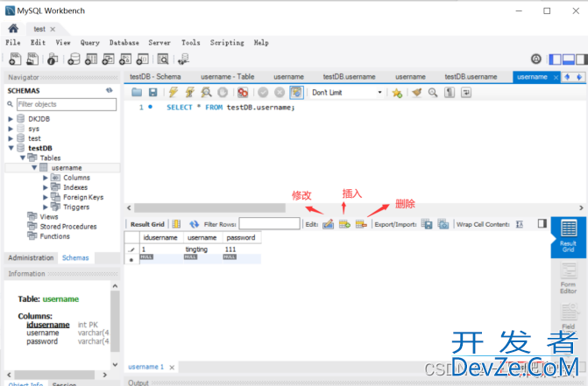Image resolution: width=588 pixels, height=386 pixels.
Task: Toggle left sidebar panel visibility
Action: (x=555, y=60)
